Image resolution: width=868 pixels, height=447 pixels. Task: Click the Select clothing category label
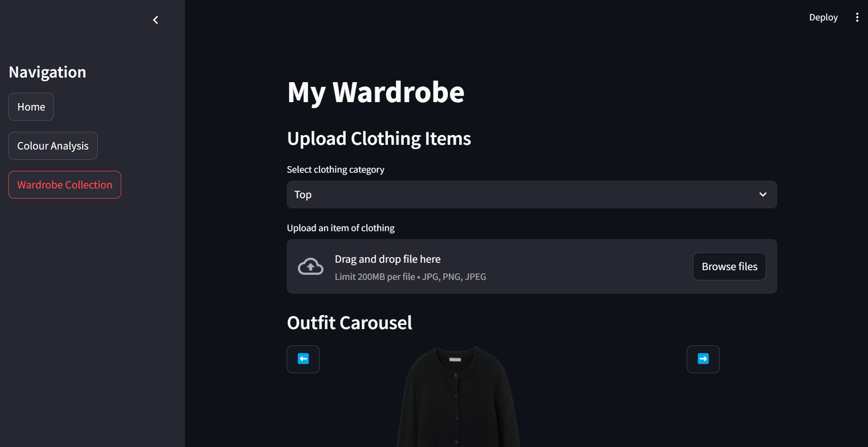click(335, 169)
